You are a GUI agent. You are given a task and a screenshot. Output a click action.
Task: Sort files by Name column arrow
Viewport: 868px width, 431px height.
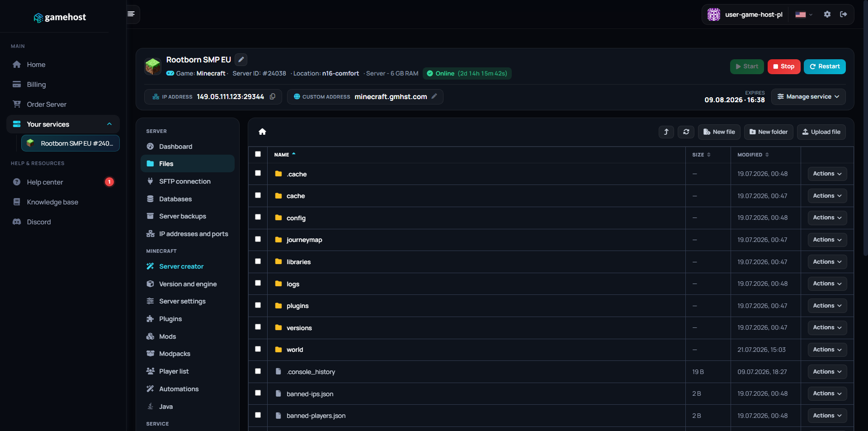[294, 154]
